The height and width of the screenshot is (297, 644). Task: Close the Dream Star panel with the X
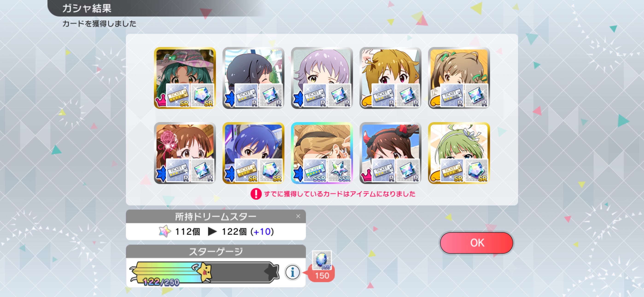pos(298,216)
